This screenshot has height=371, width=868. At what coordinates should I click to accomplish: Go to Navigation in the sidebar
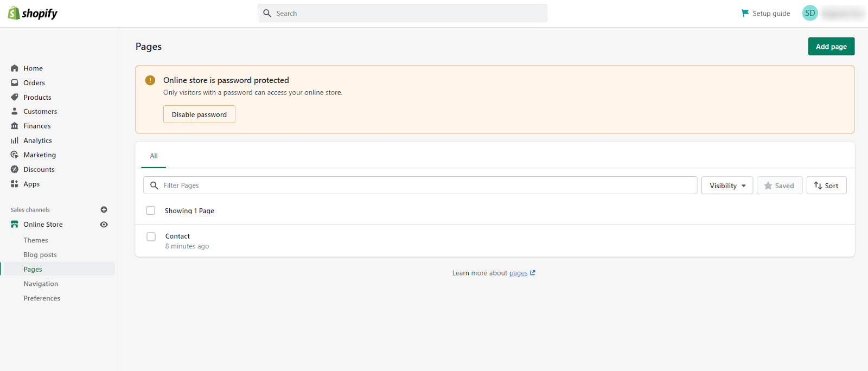tap(41, 284)
